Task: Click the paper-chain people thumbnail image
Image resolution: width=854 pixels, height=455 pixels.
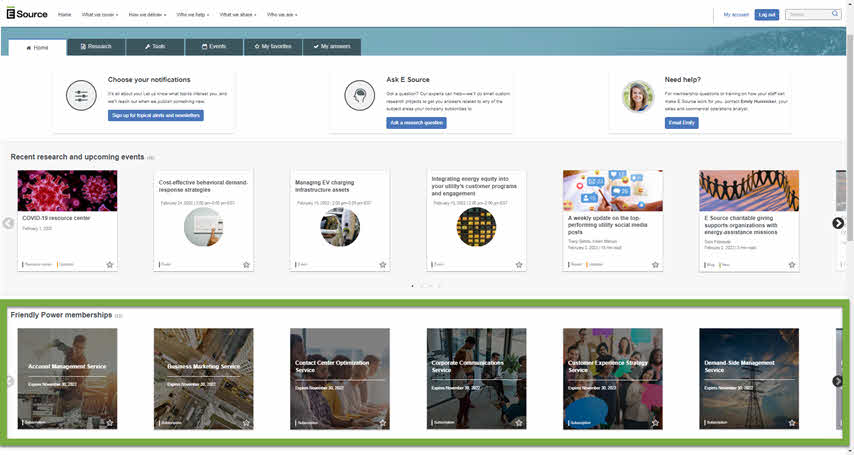Action: click(749, 191)
